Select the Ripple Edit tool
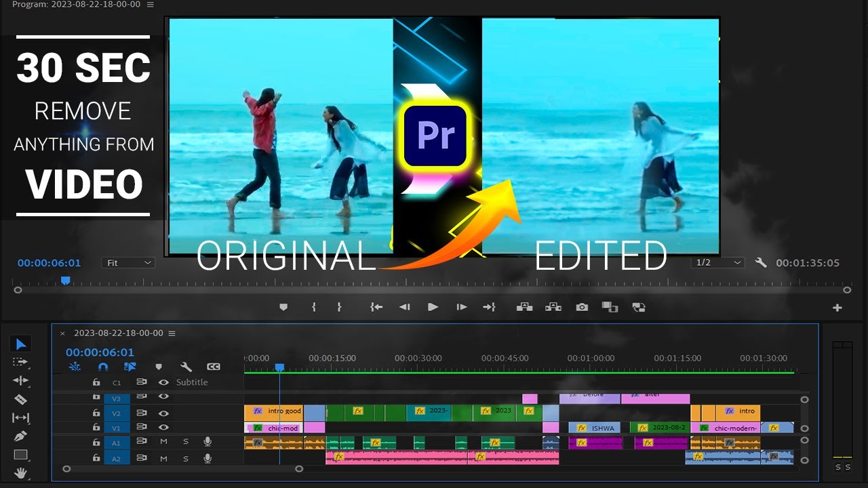 click(20, 381)
